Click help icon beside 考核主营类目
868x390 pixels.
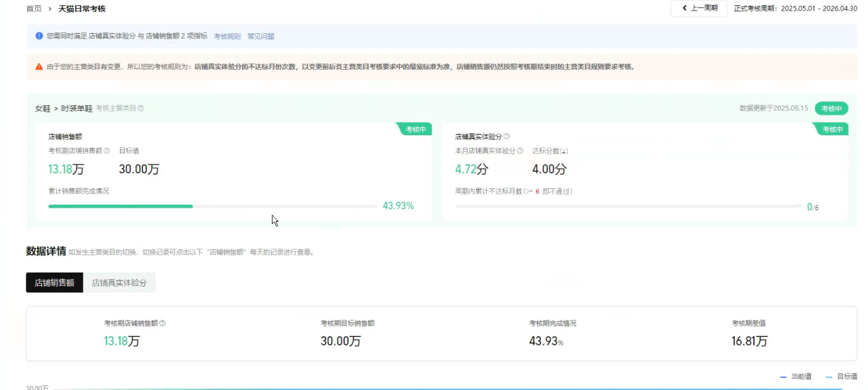(x=141, y=108)
